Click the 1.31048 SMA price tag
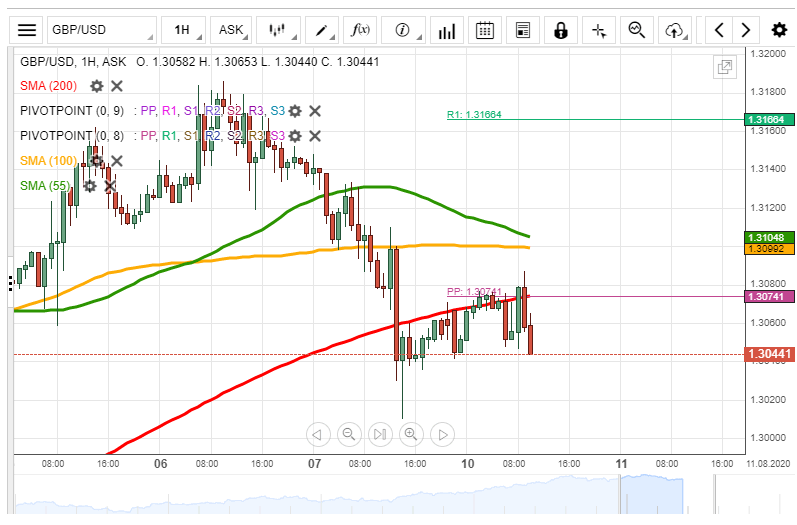Viewport: 797px width, 525px height. (769, 237)
